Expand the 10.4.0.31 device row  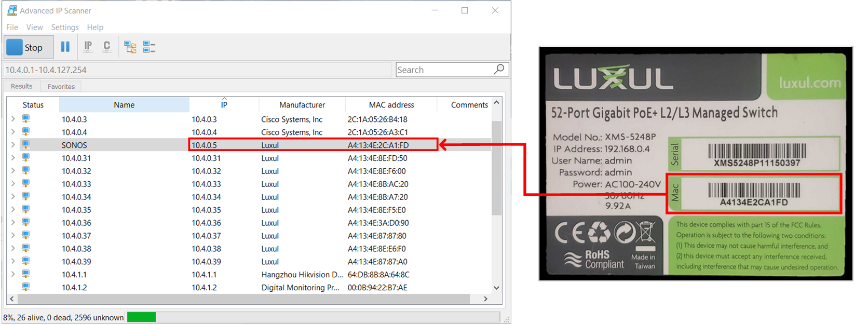(x=13, y=158)
